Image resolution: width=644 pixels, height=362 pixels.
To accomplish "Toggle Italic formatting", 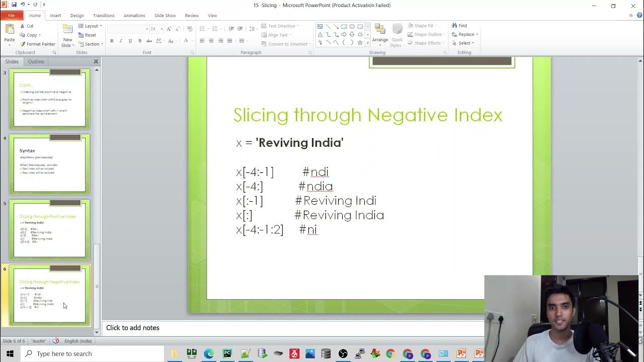I will pyautogui.click(x=121, y=41).
